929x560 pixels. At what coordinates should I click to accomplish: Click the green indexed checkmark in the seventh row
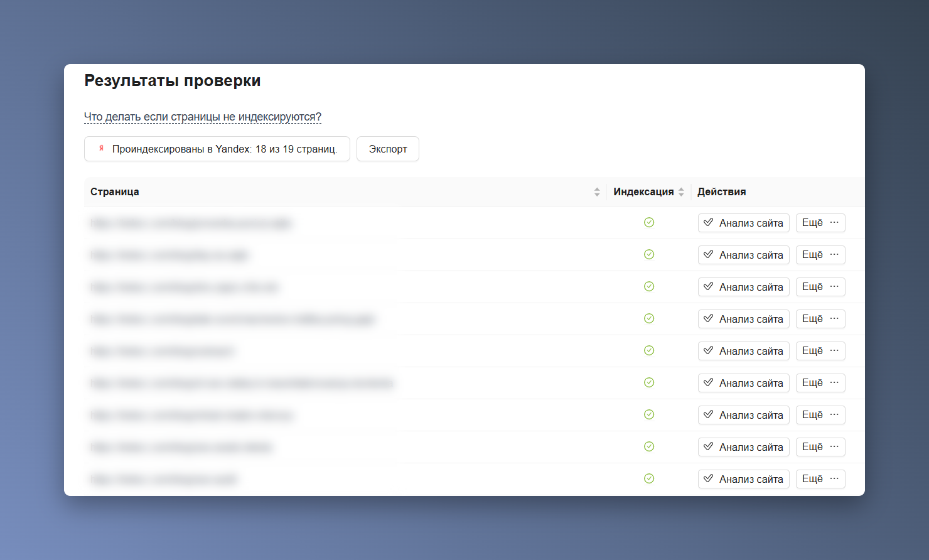coord(649,414)
